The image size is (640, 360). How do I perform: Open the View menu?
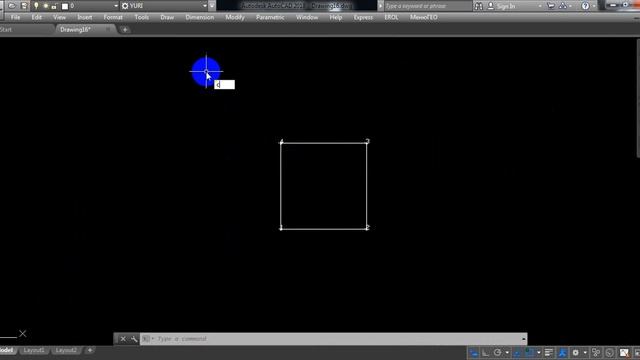pos(59,18)
